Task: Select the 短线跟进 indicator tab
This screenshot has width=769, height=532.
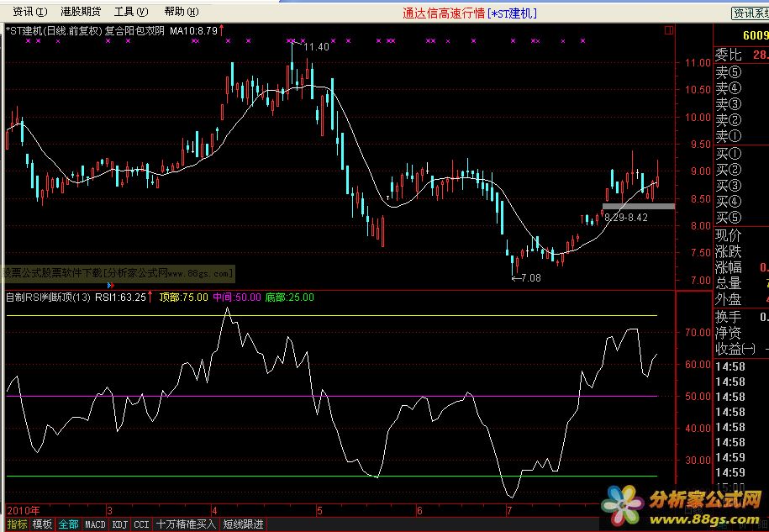Action: coord(243,524)
